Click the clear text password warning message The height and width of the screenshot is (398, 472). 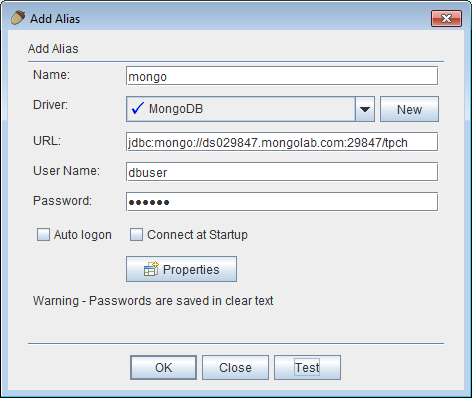(153, 301)
